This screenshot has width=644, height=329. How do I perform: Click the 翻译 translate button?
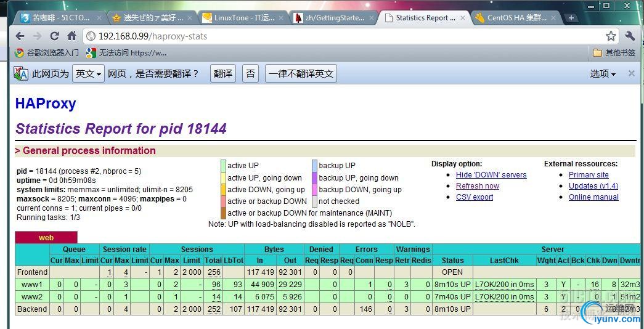point(224,74)
